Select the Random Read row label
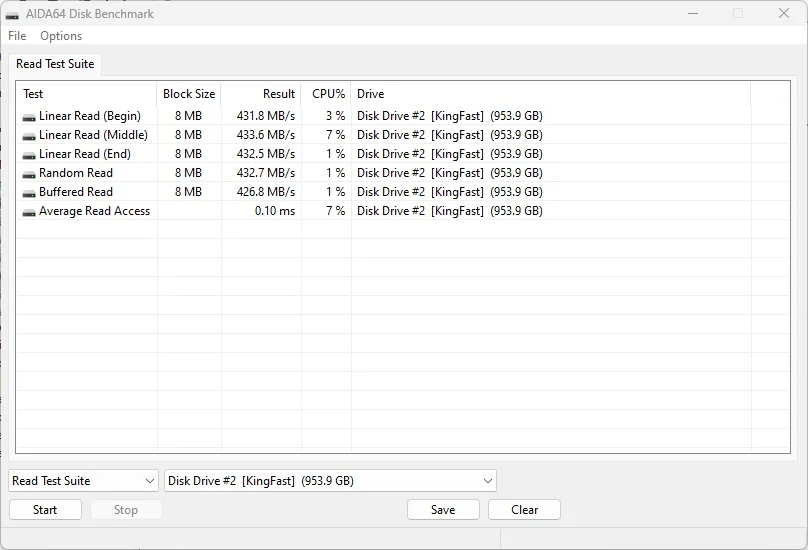This screenshot has width=808, height=550. (x=76, y=173)
